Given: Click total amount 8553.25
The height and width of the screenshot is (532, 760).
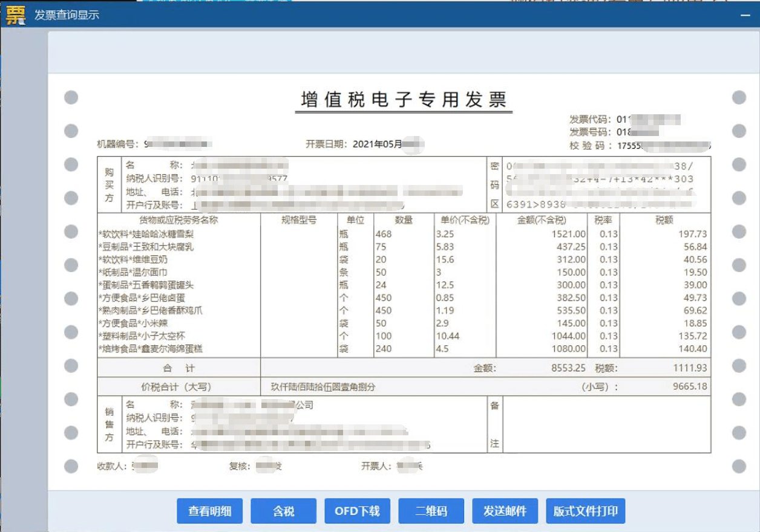Looking at the screenshot, I should [x=568, y=368].
